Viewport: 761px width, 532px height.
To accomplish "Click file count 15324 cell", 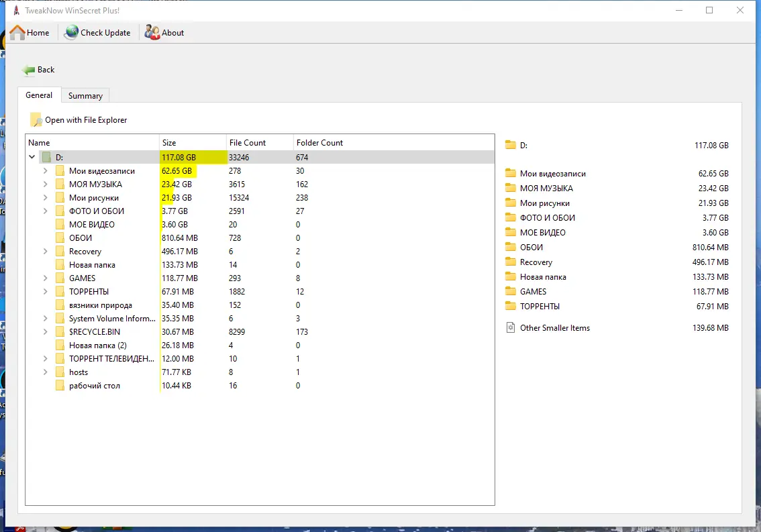I will (x=239, y=197).
